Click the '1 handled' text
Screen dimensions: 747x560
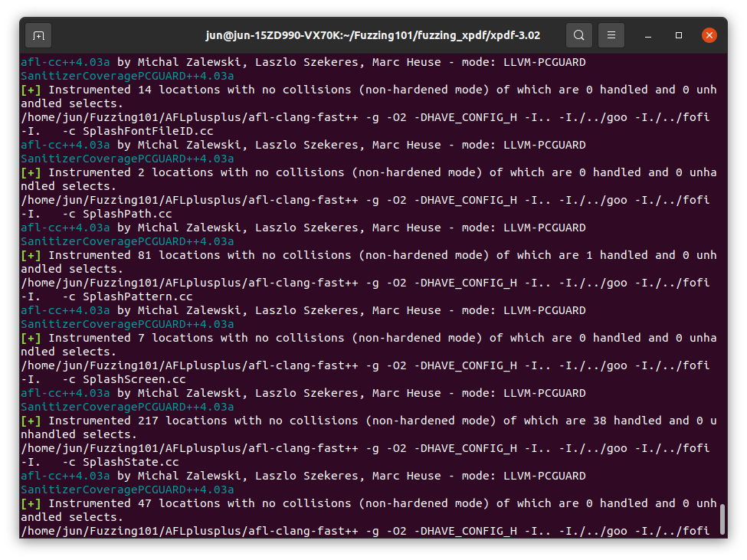click(x=617, y=255)
